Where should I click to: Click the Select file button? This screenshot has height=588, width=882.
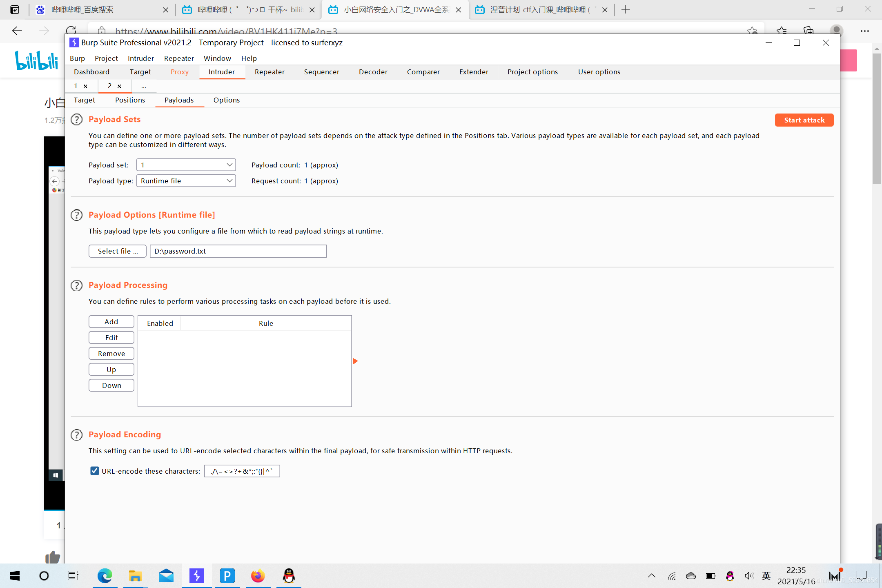tap(117, 251)
